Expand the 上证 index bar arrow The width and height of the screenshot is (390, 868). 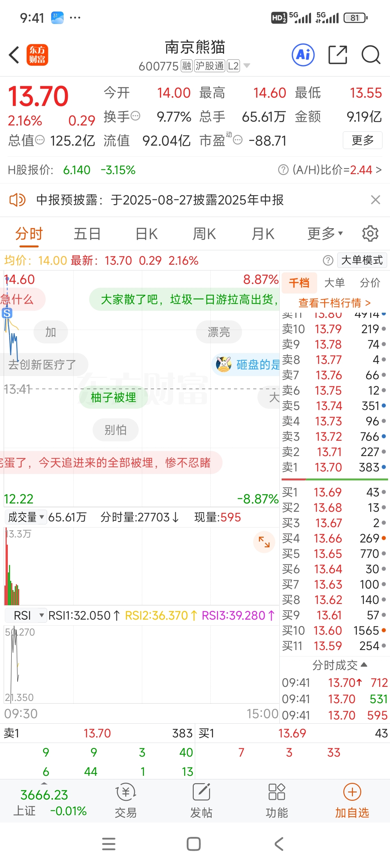click(x=44, y=784)
